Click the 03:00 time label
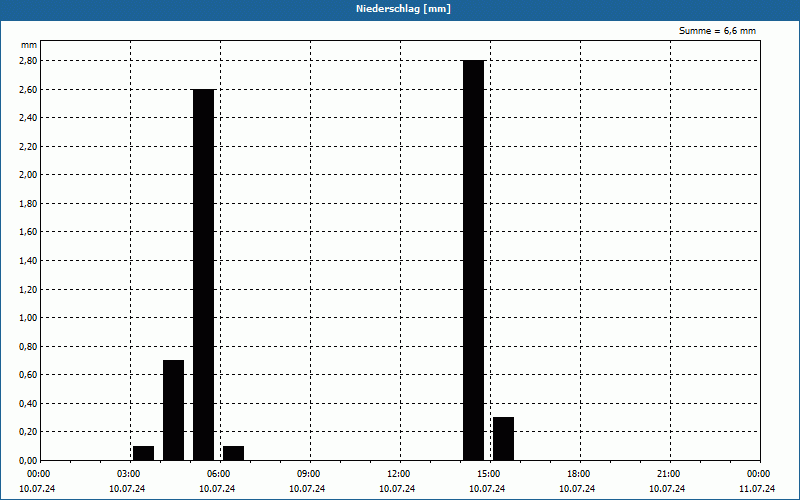Viewport: 800px width, 500px height. pos(130,474)
